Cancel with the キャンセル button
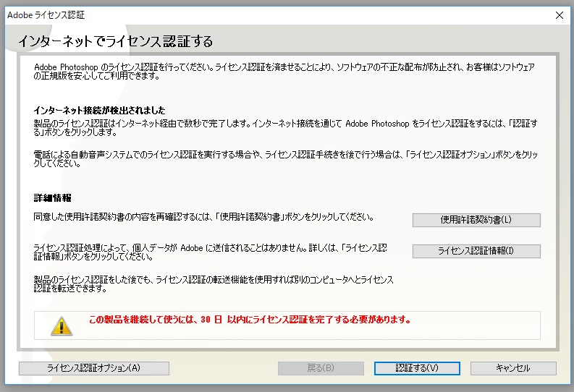Image resolution: width=574 pixels, height=392 pixels. 513,368
